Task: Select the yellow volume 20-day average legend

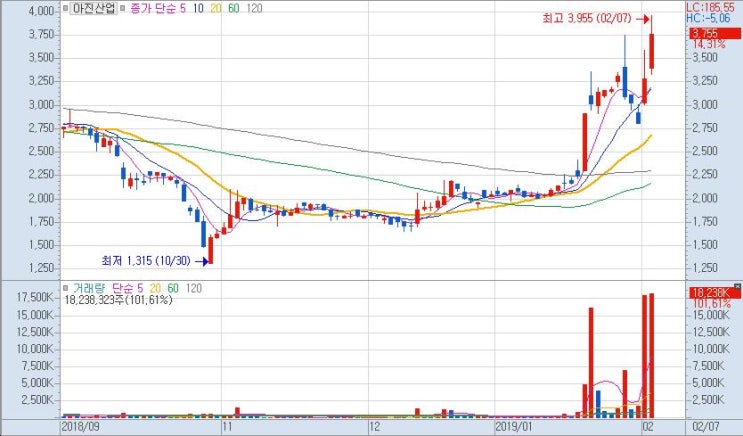Action: pos(155,288)
